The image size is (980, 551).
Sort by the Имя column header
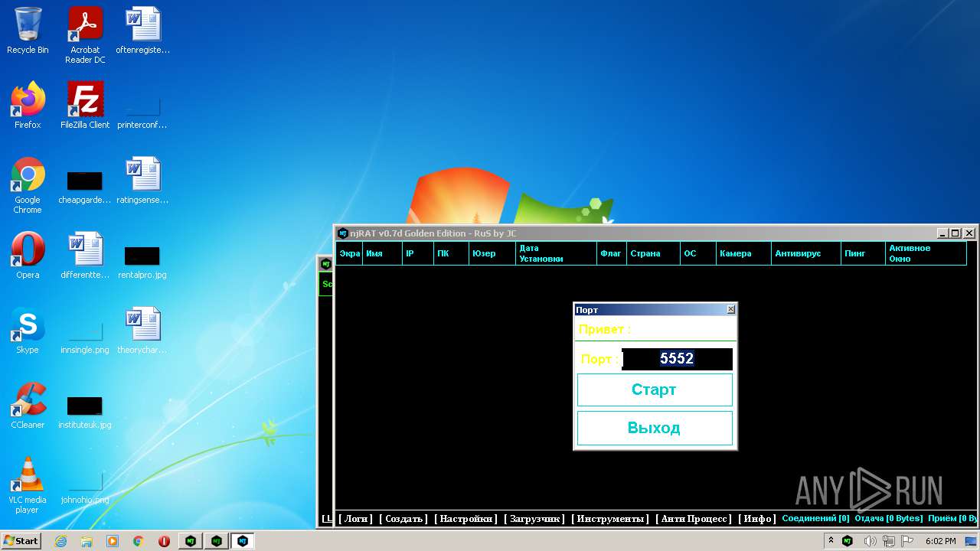tap(382, 253)
